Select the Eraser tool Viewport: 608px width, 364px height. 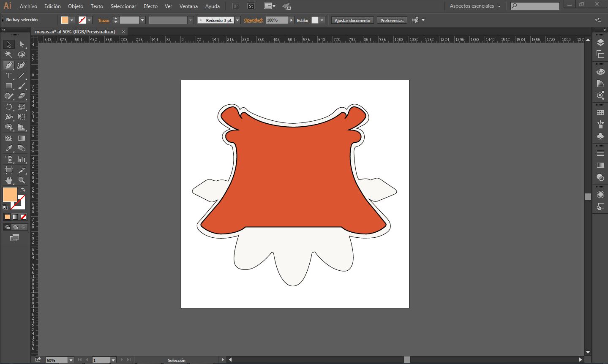tap(22, 96)
